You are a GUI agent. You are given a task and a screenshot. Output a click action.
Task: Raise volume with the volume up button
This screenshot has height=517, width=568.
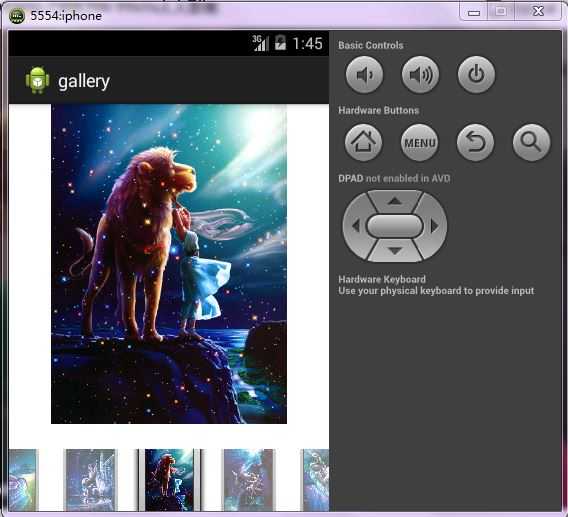(x=420, y=75)
